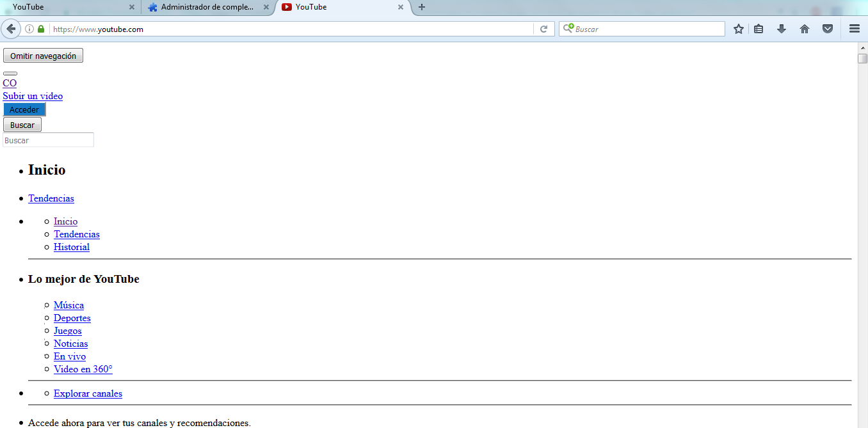
Task: Open the Inicio sublist link
Action: tap(65, 221)
